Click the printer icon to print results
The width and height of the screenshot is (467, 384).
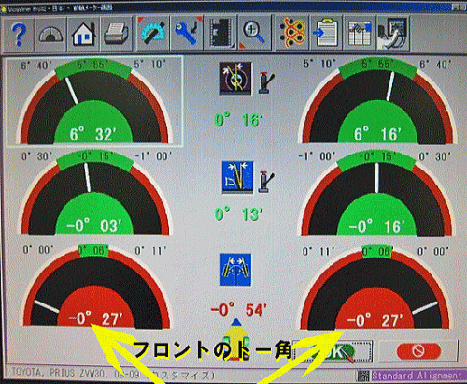(116, 34)
